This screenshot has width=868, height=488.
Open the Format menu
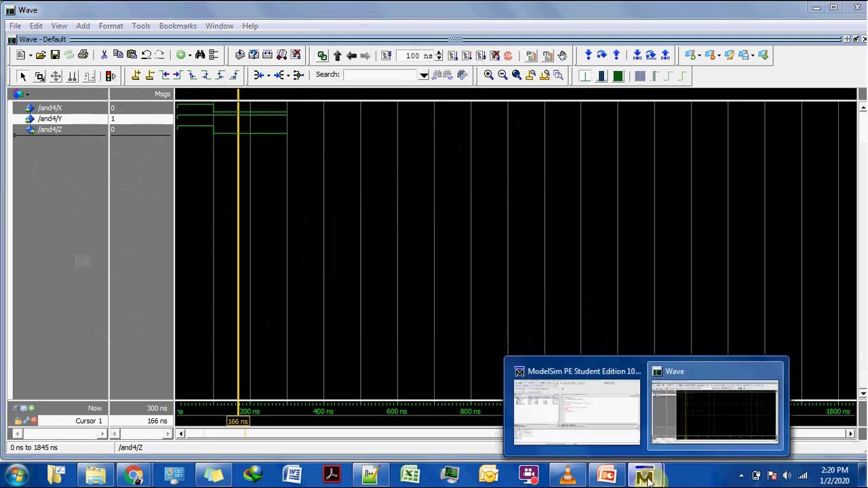click(x=111, y=26)
